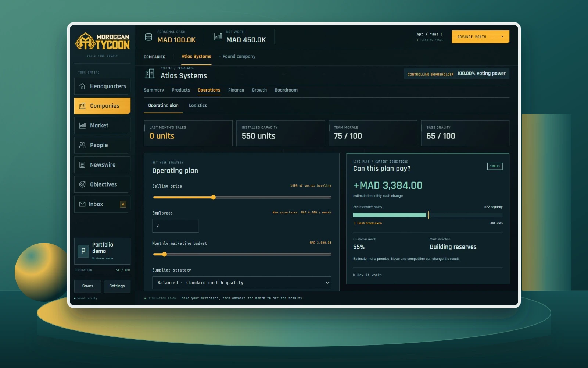Click the People icon in sidebar
588x368 pixels.
(82, 145)
